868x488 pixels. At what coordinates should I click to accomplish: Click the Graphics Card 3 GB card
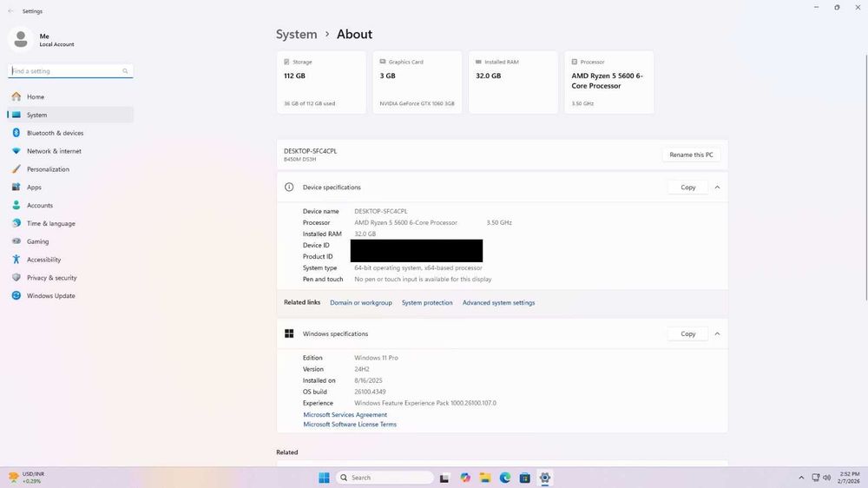pos(418,82)
